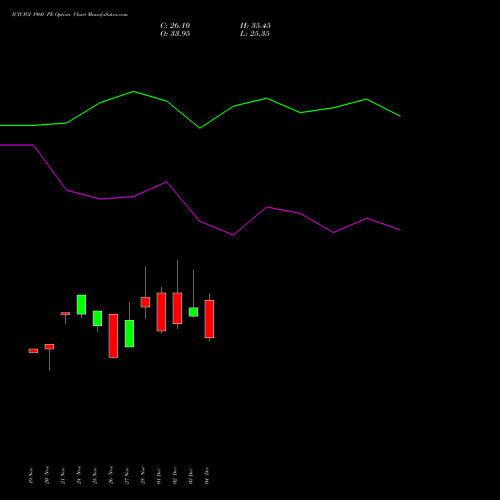
Task: Select the small green candle above 03 Dec
Action: point(193,312)
